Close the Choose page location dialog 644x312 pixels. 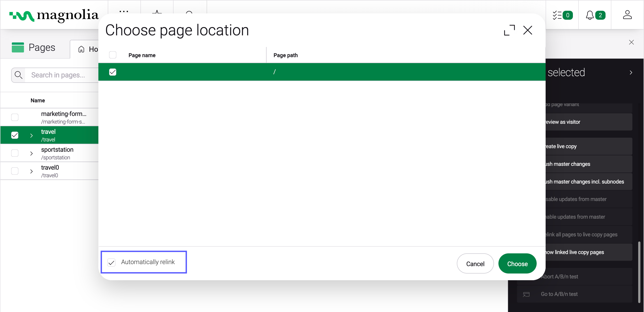(x=527, y=30)
